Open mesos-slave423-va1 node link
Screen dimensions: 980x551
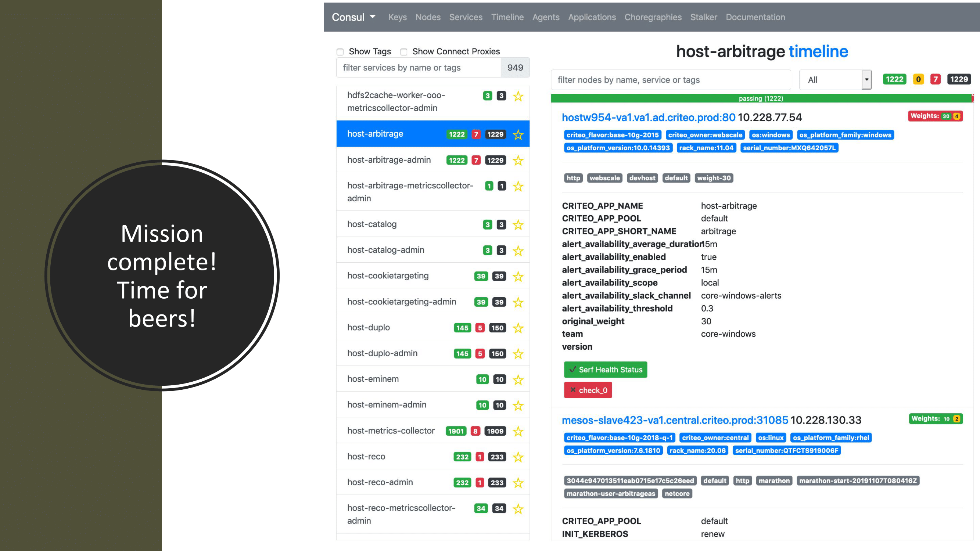[x=675, y=420]
